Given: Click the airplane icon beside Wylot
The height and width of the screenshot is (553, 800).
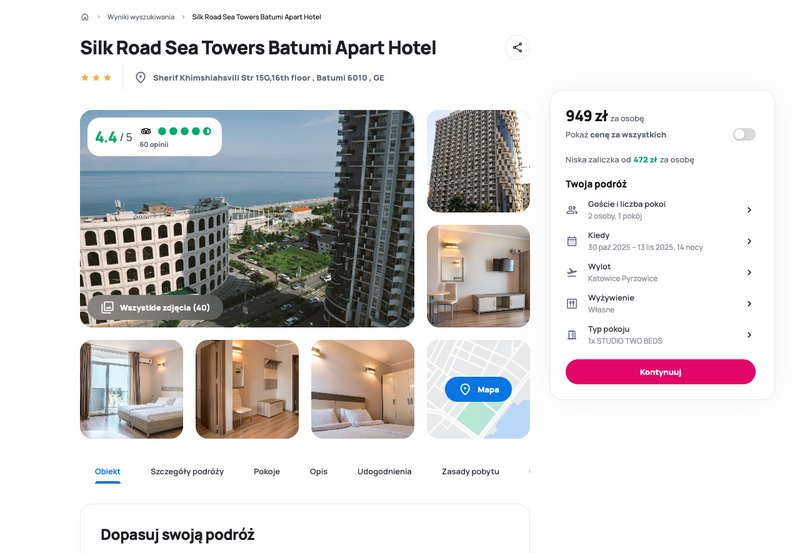Looking at the screenshot, I should 572,272.
